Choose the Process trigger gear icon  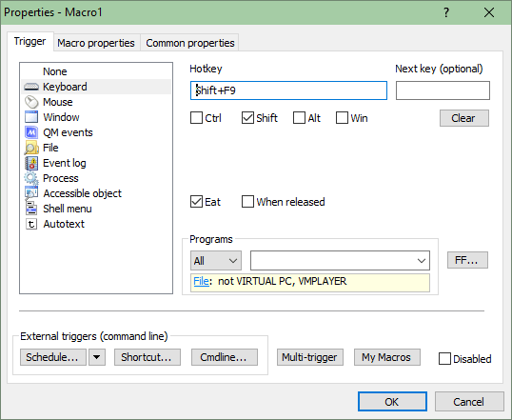coord(31,178)
